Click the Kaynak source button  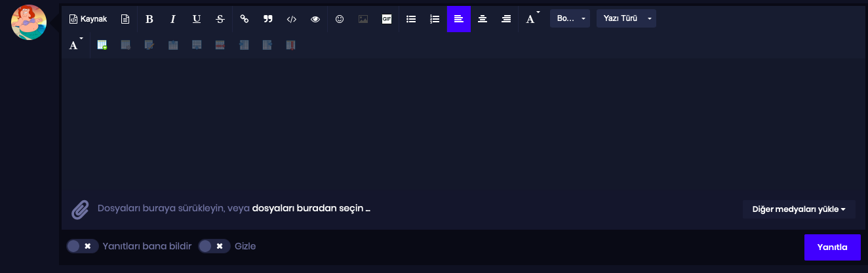pos(88,19)
